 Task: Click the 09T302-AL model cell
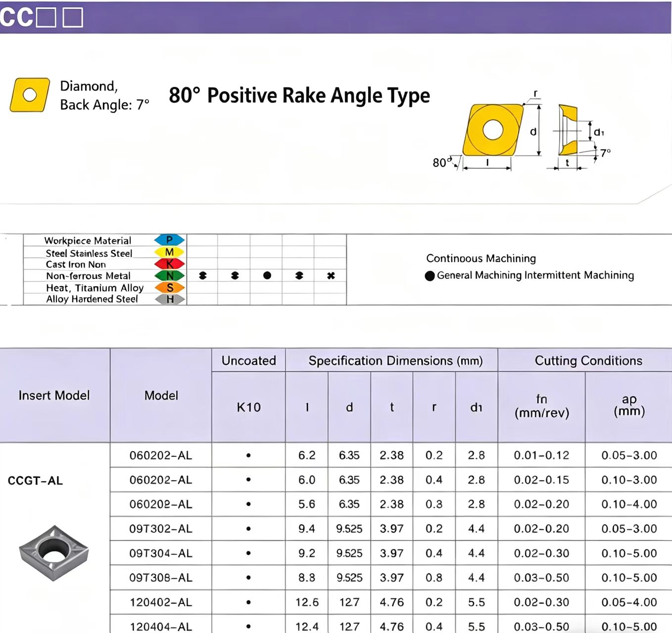[161, 529]
